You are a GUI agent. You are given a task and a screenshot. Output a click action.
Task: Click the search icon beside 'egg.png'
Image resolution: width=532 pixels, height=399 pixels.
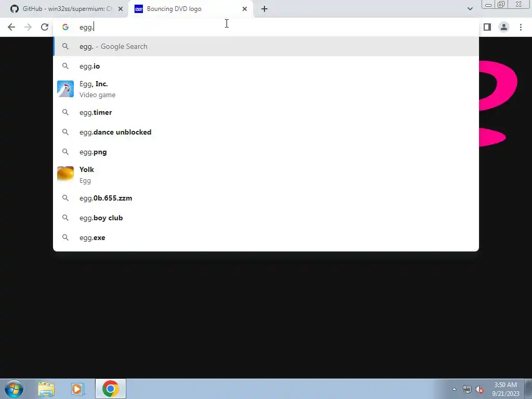click(x=65, y=152)
